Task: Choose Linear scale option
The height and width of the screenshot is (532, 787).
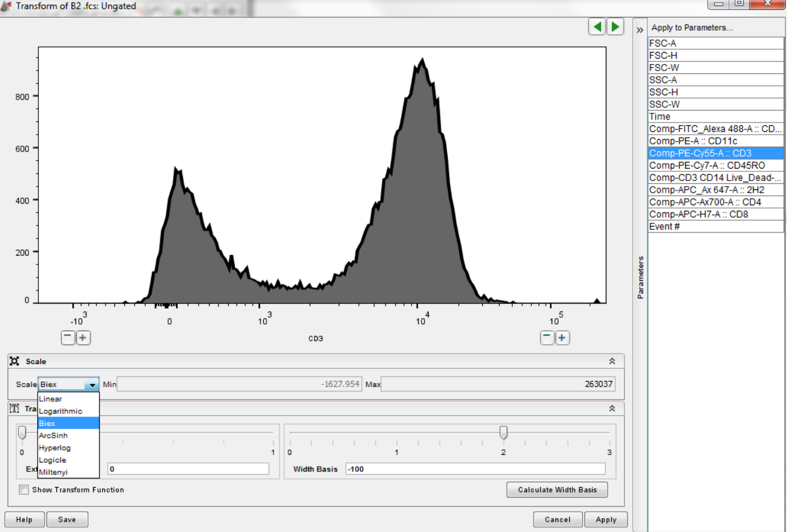Action: [x=68, y=399]
